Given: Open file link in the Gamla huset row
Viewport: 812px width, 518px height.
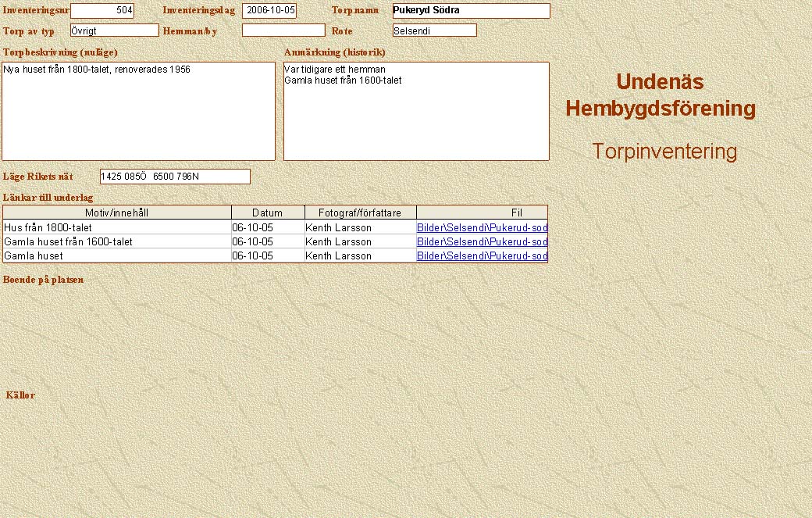Looking at the screenshot, I should tap(482, 255).
